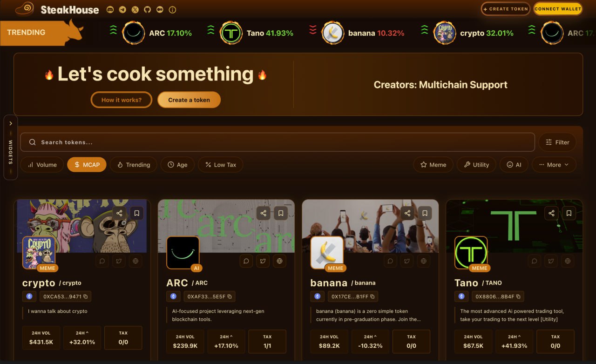Image resolution: width=596 pixels, height=364 pixels.
Task: Focus the Search tokens field
Action: (278, 142)
